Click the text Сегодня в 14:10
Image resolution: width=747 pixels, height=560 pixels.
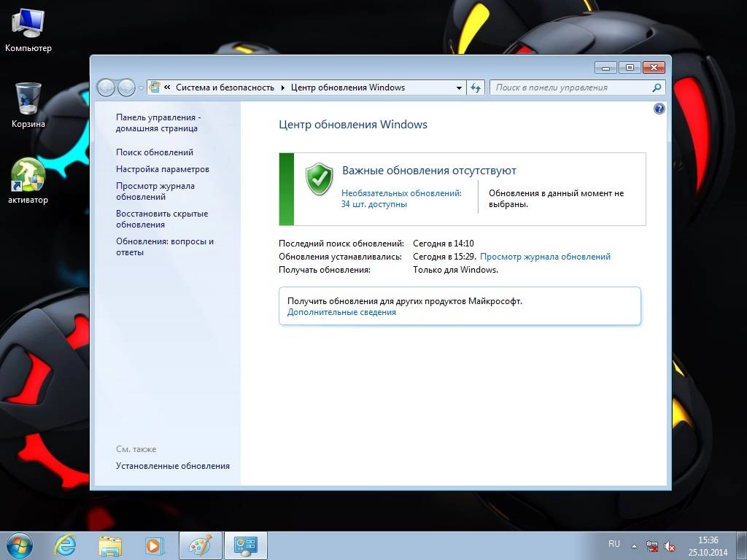point(443,244)
